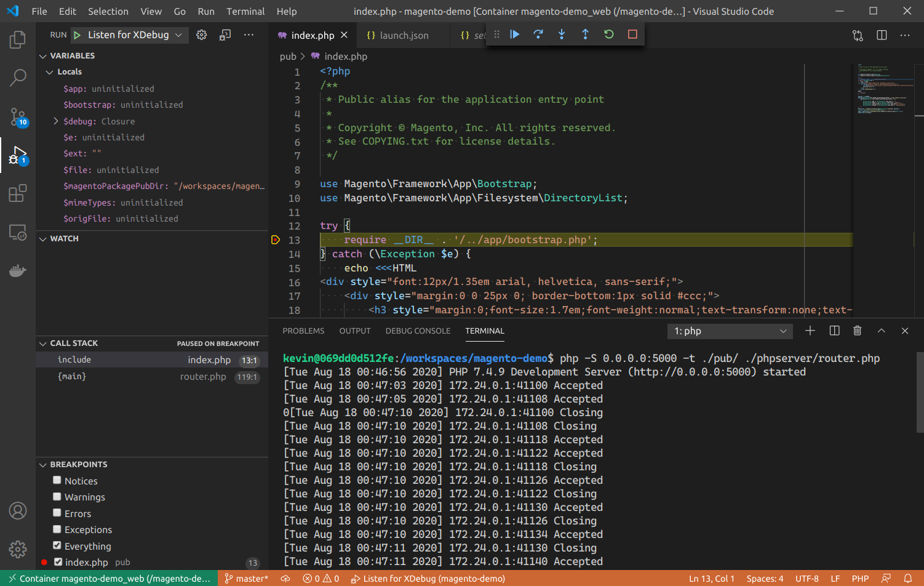Screen dimensions: 924x586
Task: Open Source Control view with 10 changes
Action: point(18,116)
